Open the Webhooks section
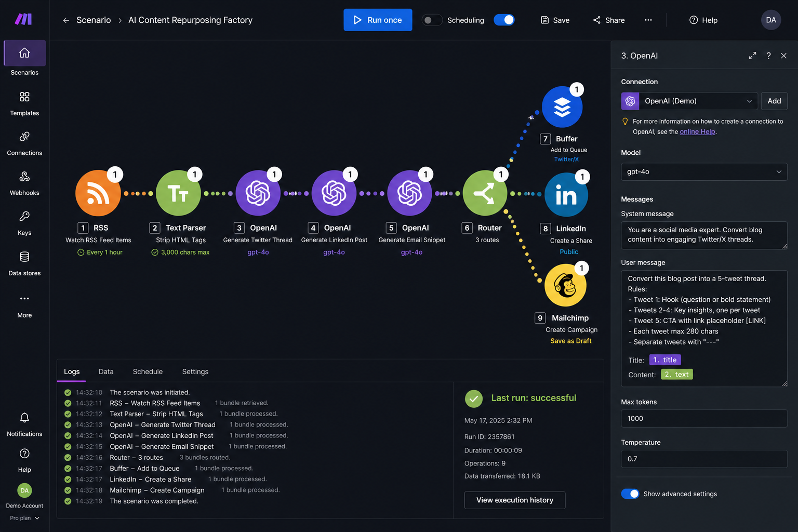The height and width of the screenshot is (532, 798). [x=24, y=183]
